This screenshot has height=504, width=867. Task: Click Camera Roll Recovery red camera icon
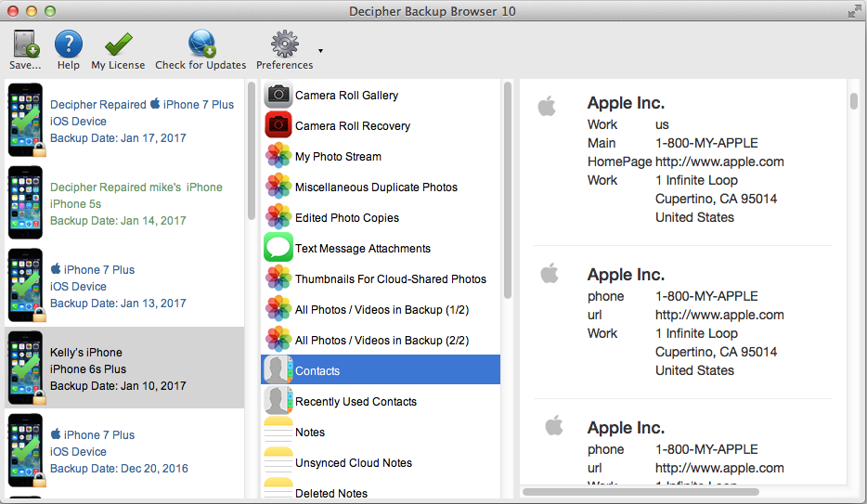click(278, 125)
